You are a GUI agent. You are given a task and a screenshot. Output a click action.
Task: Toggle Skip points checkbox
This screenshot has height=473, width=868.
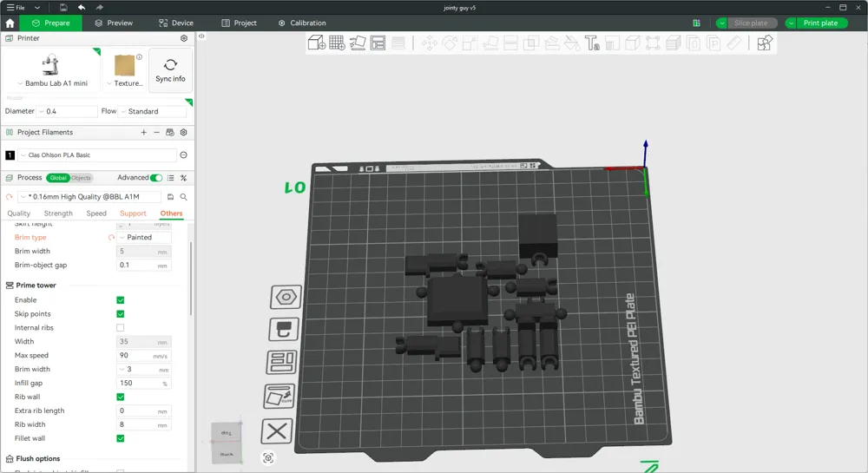click(x=120, y=313)
